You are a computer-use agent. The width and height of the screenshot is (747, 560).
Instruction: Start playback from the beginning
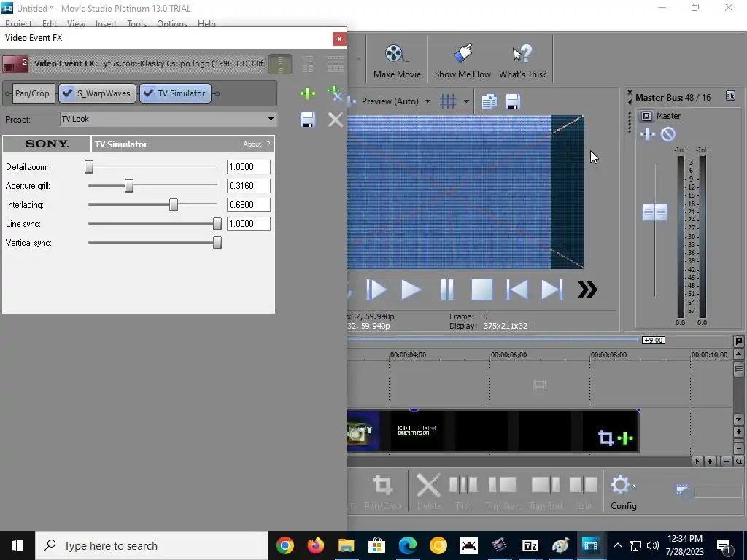point(376,289)
